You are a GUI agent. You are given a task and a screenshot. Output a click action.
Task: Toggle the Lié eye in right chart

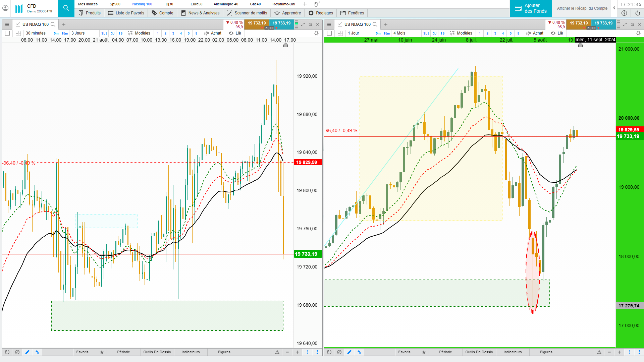coord(553,33)
